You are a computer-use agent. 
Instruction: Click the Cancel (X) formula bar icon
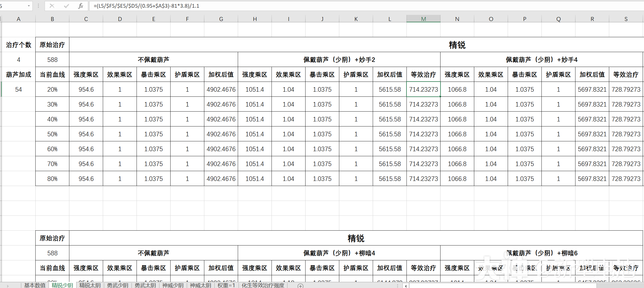click(52, 6)
